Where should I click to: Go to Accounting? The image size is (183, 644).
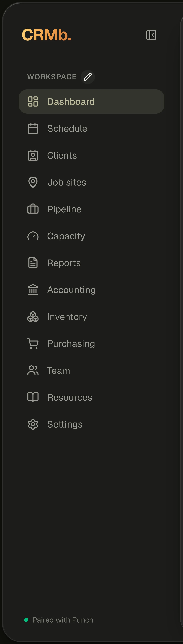[x=91, y=290]
